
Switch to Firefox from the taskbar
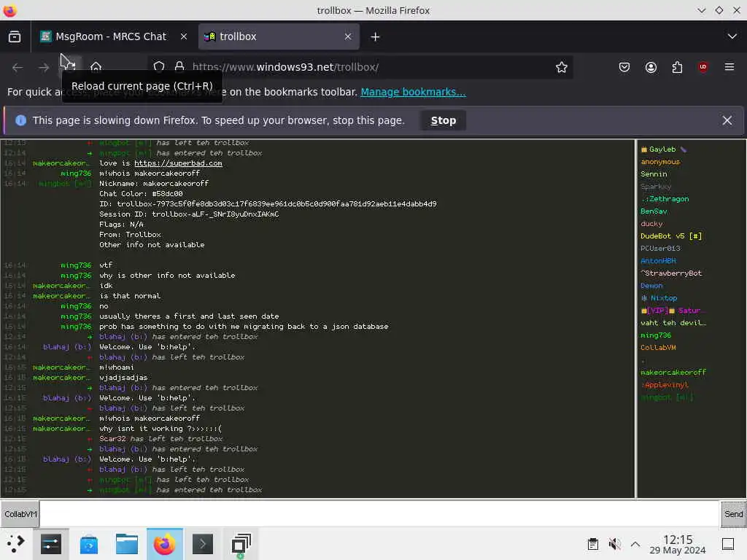coord(164,544)
